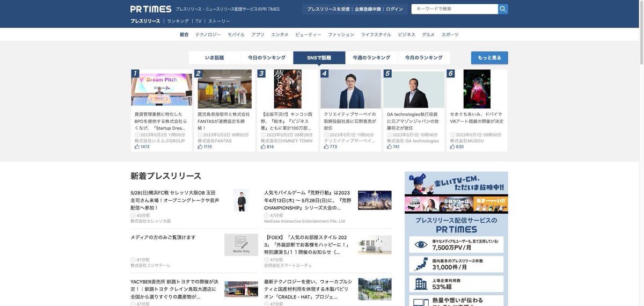Open プレスリリースを受信 link
644x306 pixels.
click(328, 9)
